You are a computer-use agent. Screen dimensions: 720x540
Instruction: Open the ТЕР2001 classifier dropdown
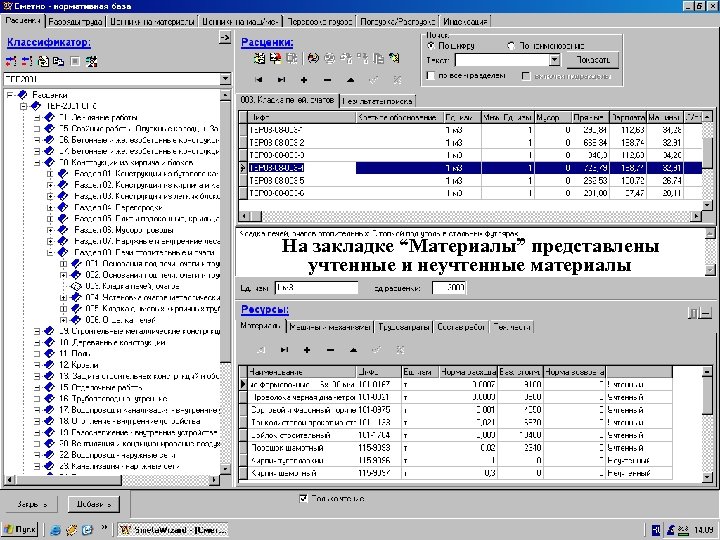[225, 79]
